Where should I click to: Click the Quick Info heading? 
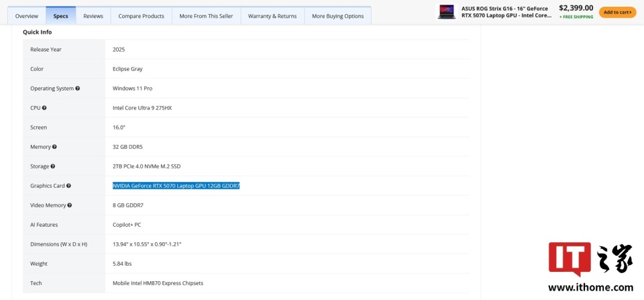click(x=38, y=32)
